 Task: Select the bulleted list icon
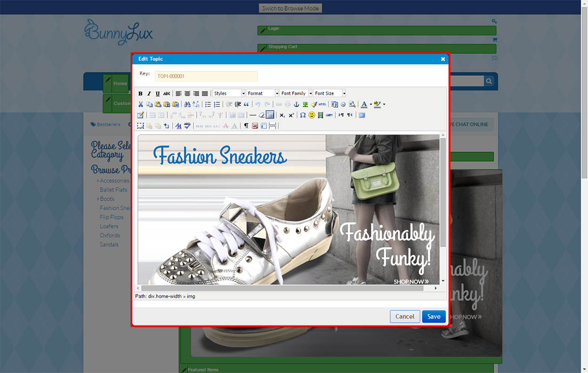208,105
